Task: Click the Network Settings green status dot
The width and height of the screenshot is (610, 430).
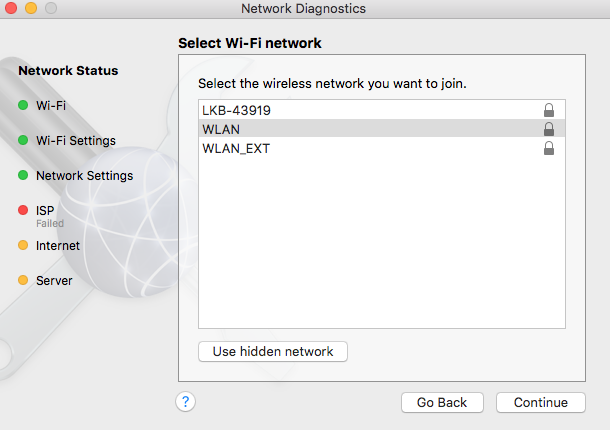Action: click(23, 175)
